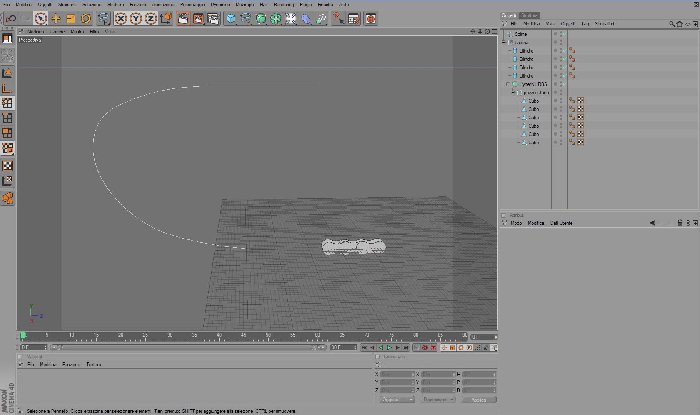The width and height of the screenshot is (700, 415).
Task: Click the play forward button
Action: [x=389, y=348]
